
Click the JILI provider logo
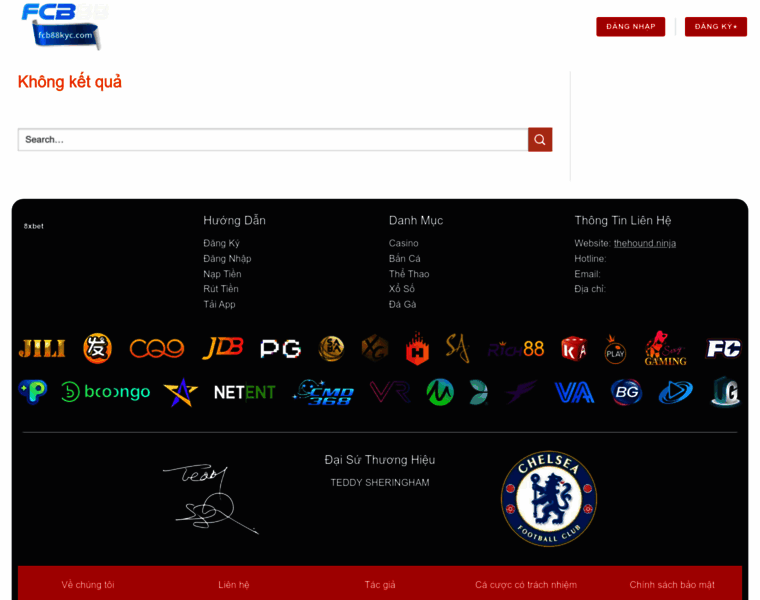pos(42,348)
